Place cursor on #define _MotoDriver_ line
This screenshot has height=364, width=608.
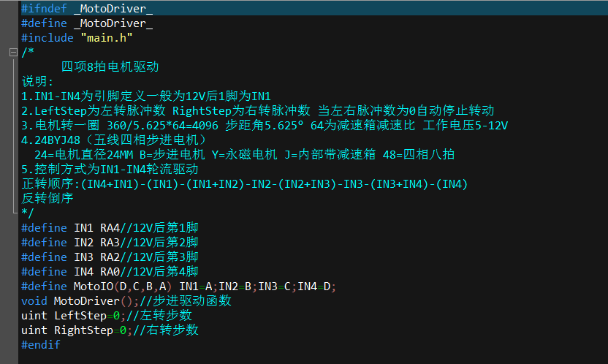click(x=87, y=23)
